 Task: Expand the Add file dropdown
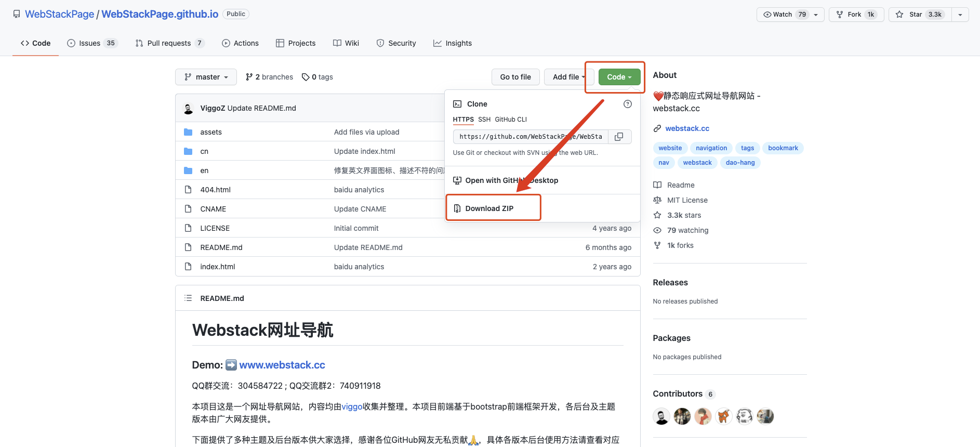tap(568, 77)
